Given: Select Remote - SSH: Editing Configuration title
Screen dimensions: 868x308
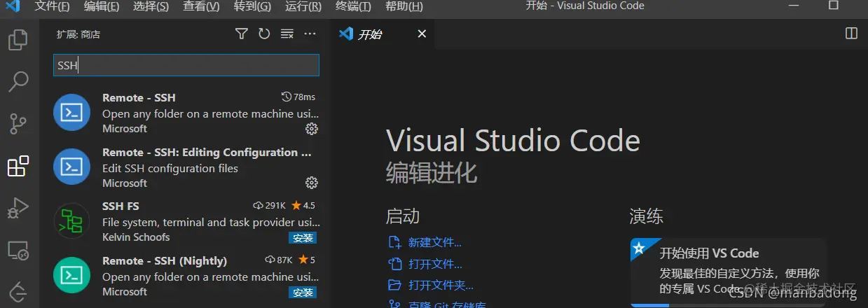Looking at the screenshot, I should pos(207,152).
